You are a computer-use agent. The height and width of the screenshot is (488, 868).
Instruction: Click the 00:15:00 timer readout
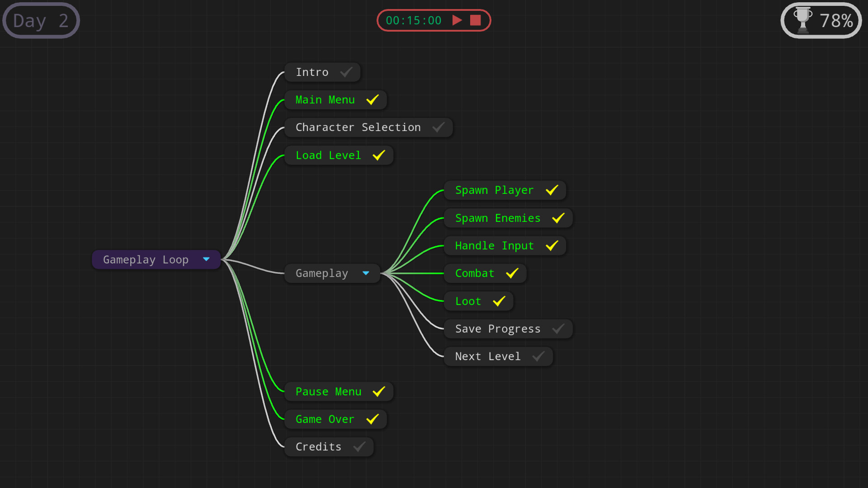pos(414,20)
